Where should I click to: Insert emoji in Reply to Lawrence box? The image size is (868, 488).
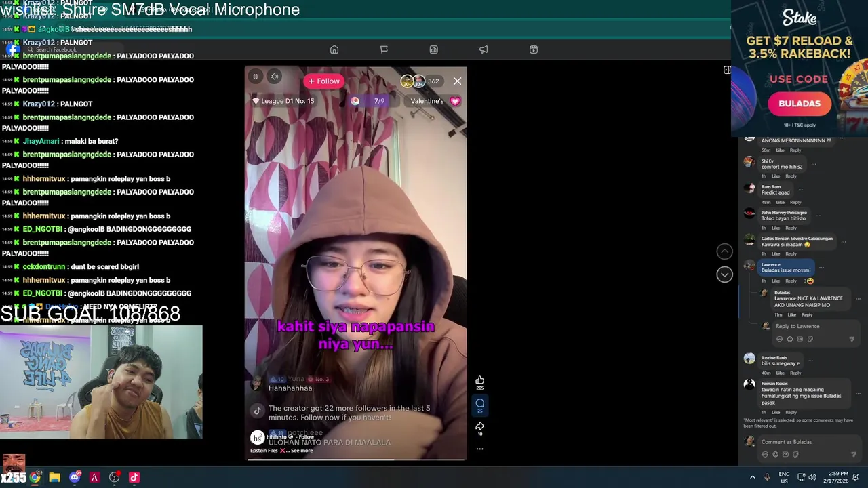pyautogui.click(x=789, y=339)
